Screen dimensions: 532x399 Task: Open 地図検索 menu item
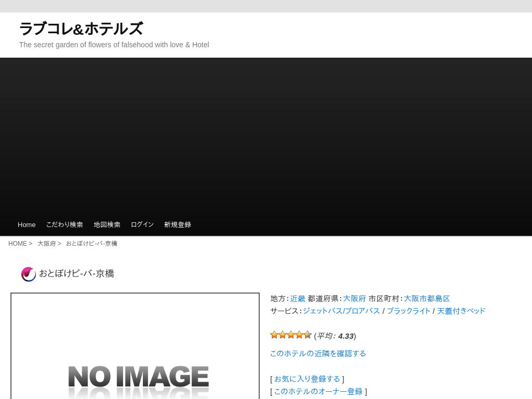[x=107, y=224]
